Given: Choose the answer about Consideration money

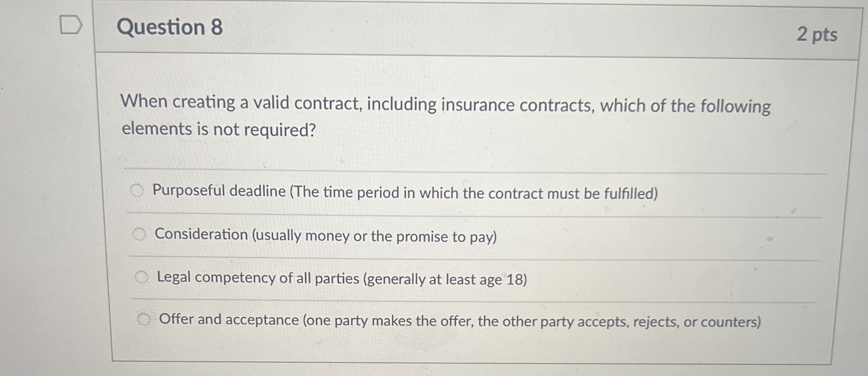Looking at the screenshot, I should pyautogui.click(x=326, y=235).
